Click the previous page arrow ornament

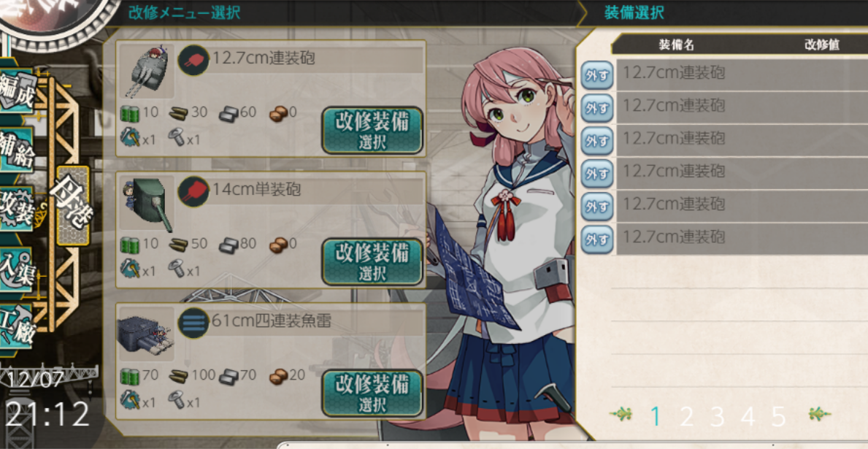click(x=621, y=413)
